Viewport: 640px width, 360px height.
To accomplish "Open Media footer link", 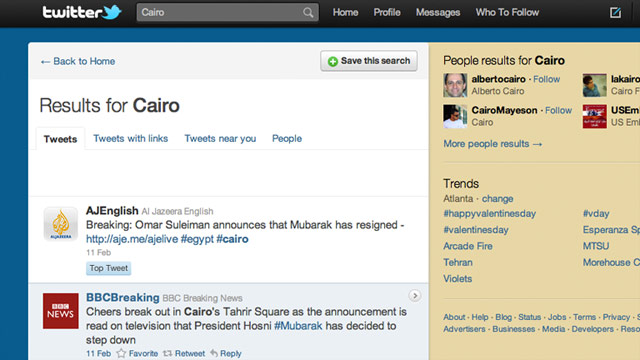I will [x=553, y=329].
